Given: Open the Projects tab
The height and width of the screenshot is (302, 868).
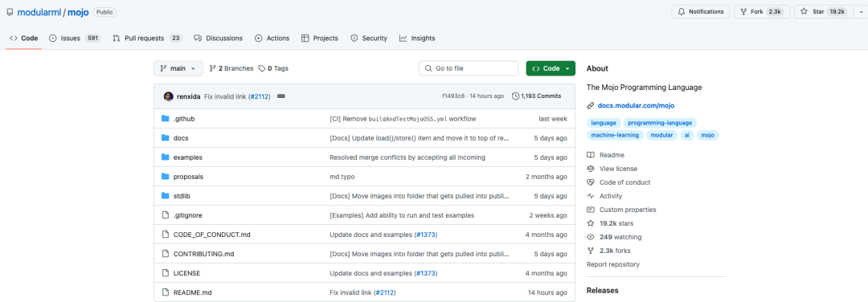Looking at the screenshot, I should click(x=319, y=39).
